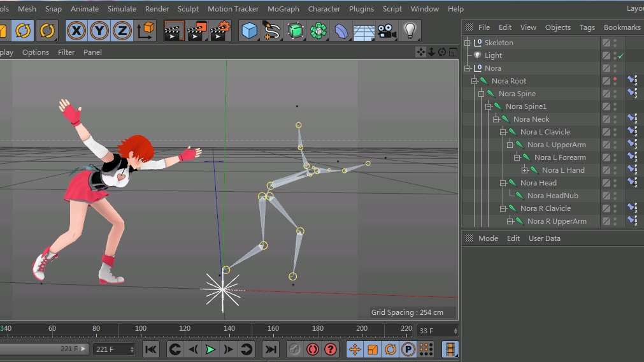Click Render View clapperboard icon
This screenshot has height=362, width=644.
[174, 31]
